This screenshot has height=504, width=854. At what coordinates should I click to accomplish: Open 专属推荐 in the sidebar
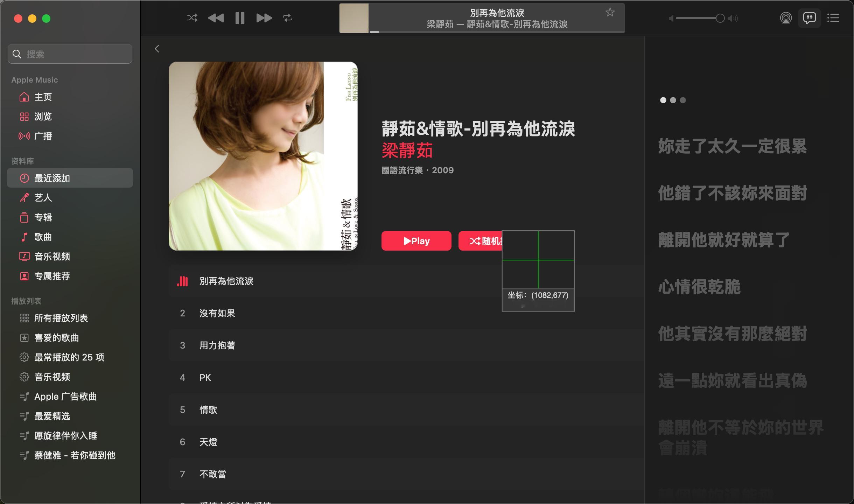70,276
